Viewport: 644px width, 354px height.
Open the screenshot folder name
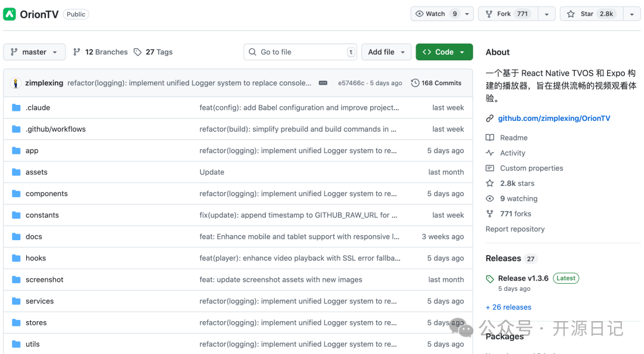(x=44, y=280)
